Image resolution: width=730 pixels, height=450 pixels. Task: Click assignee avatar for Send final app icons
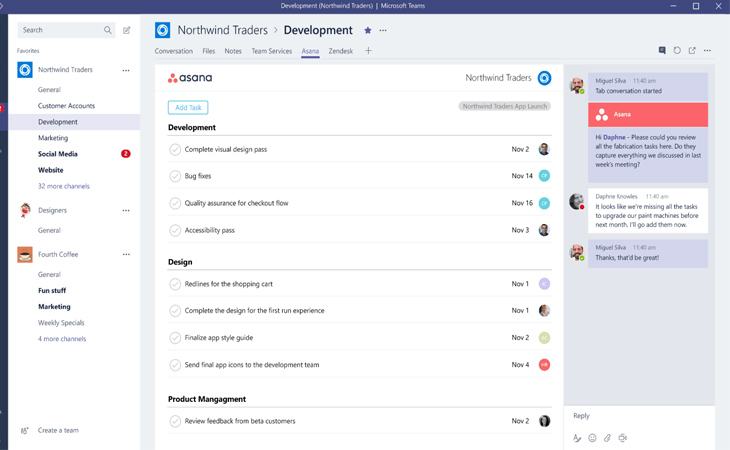544,365
